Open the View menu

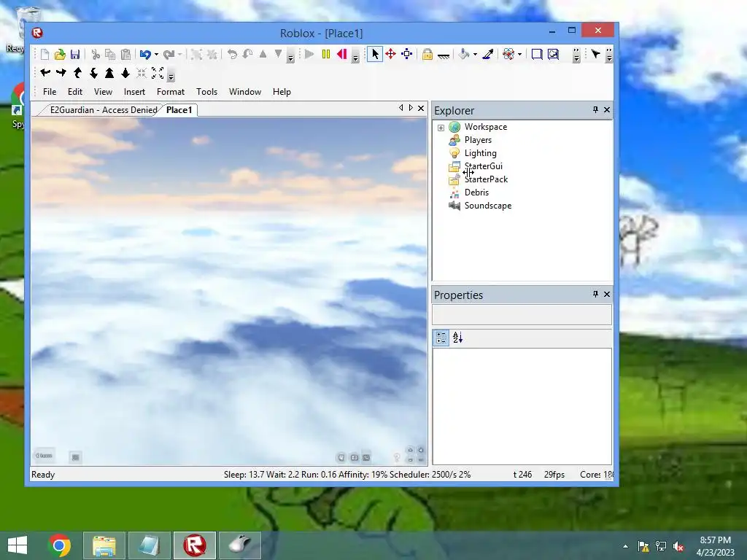click(x=103, y=92)
